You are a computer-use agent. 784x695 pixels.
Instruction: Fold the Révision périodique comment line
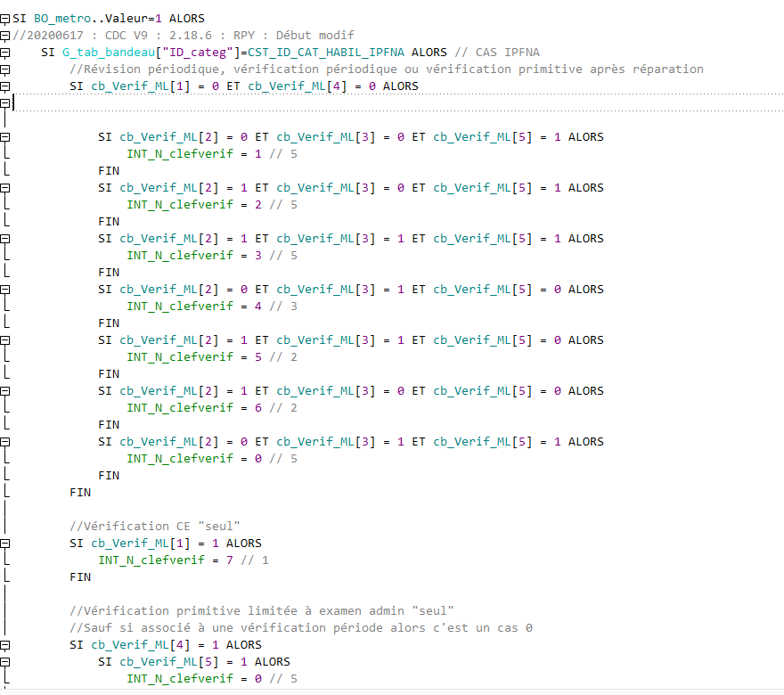(5, 69)
